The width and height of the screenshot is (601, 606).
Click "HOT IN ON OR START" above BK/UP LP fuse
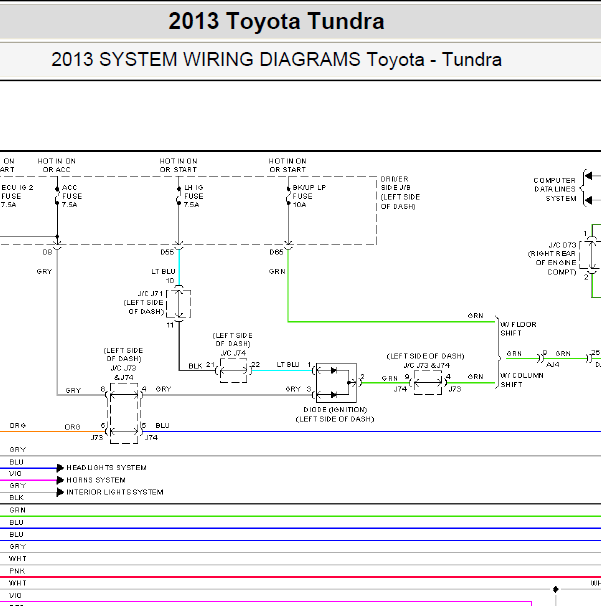288,165
